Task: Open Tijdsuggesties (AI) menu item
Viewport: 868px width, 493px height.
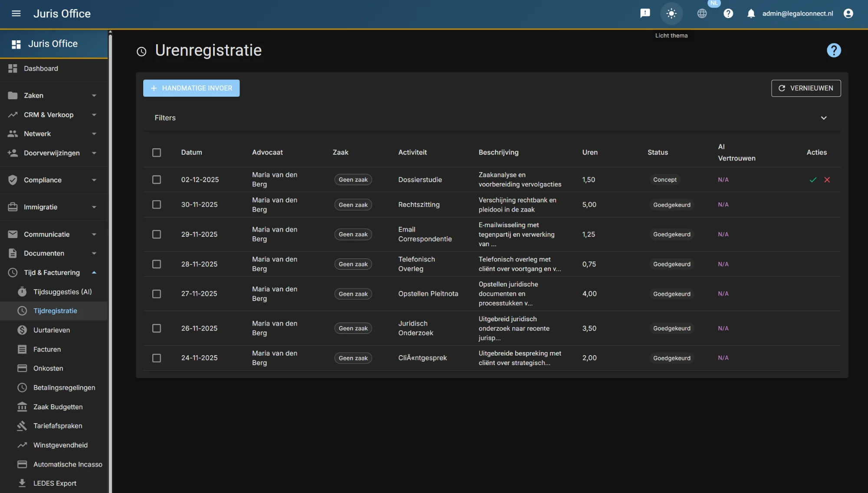Action: click(x=62, y=292)
